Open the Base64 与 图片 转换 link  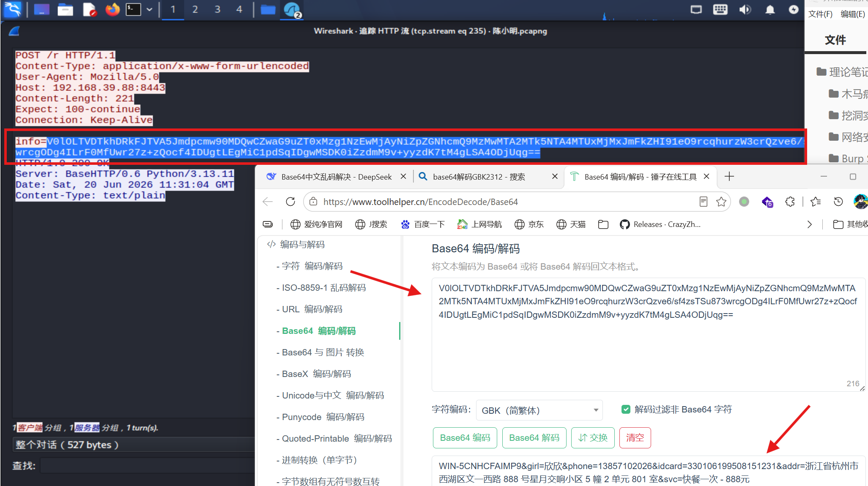[323, 352]
